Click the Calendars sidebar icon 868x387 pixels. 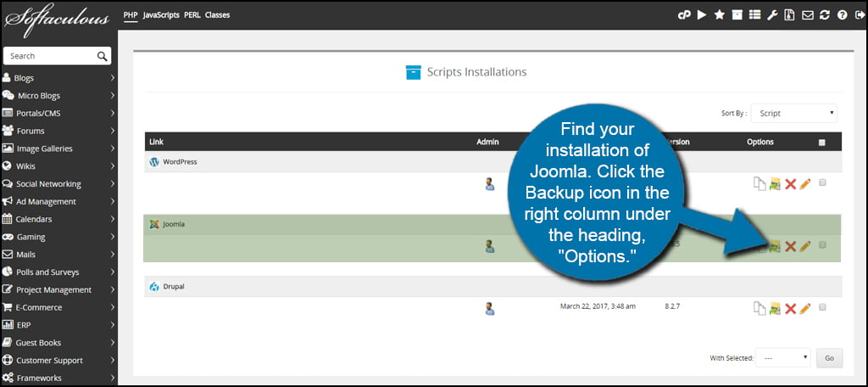7,219
